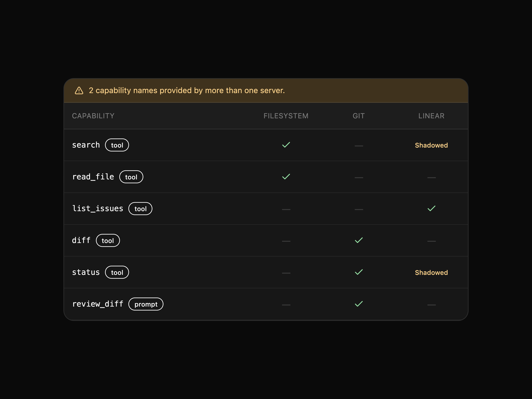
Task: Click the prompt badge next to review_diff
Action: point(146,304)
